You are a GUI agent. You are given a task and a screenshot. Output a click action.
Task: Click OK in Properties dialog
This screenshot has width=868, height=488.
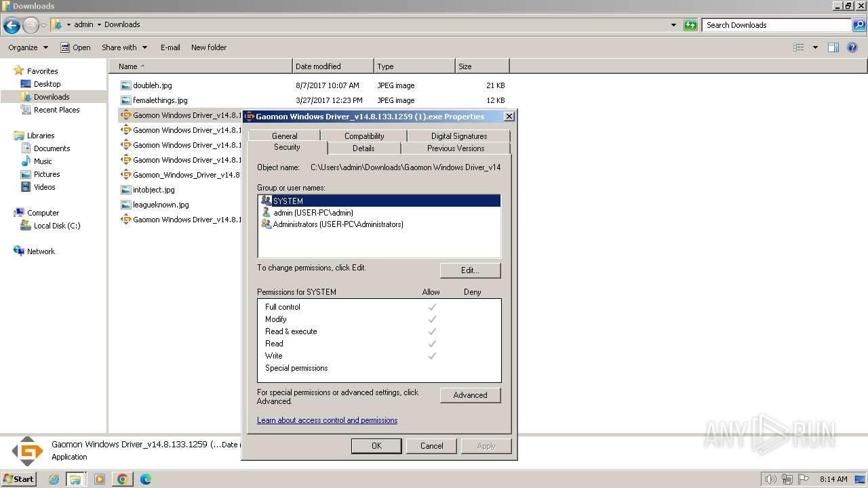tap(376, 446)
